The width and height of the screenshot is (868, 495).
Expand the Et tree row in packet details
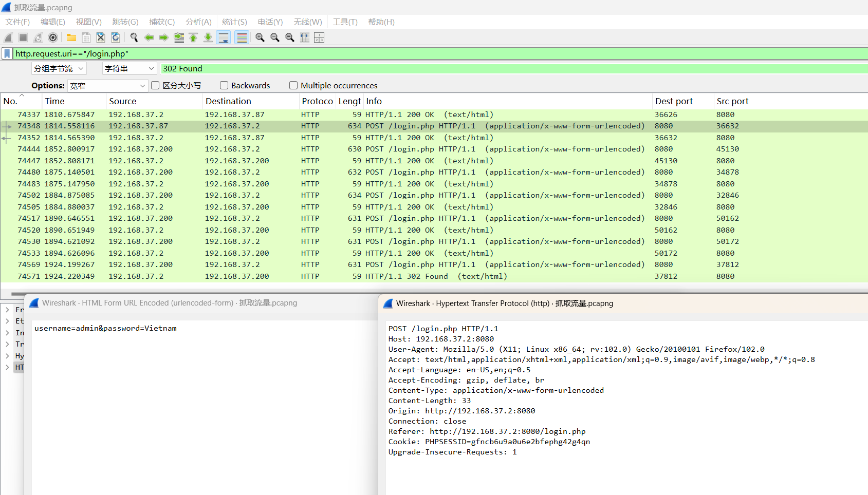click(7, 321)
